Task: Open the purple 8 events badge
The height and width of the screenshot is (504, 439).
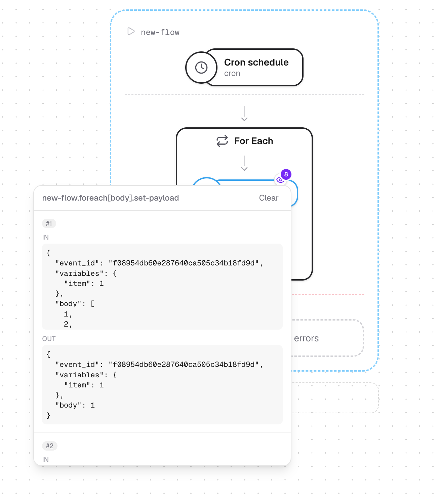Action: pos(286,174)
